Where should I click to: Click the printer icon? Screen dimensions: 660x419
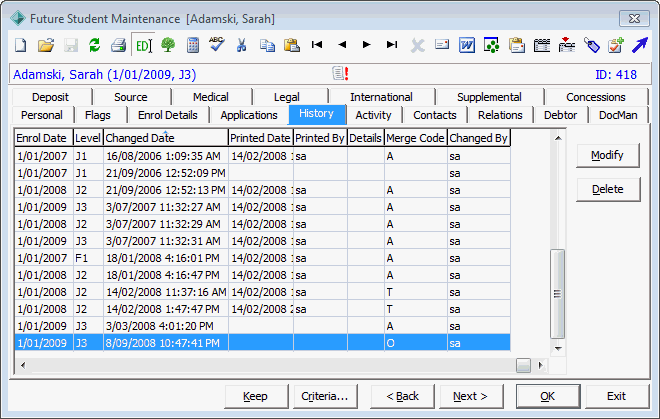[118, 45]
